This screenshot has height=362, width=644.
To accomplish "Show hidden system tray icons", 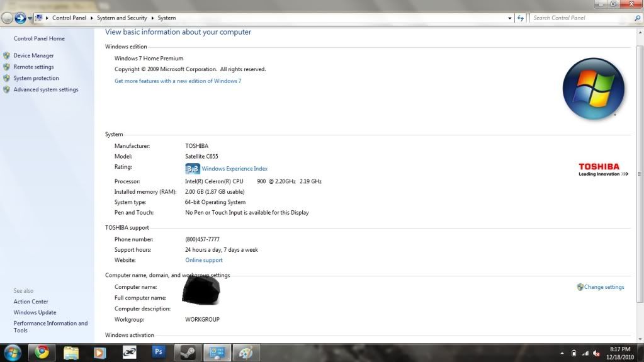I will tap(562, 353).
